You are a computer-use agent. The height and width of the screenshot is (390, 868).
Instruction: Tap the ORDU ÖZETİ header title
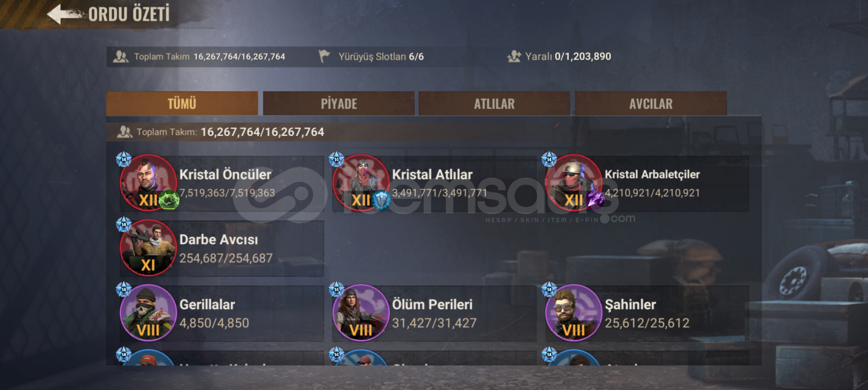(129, 14)
